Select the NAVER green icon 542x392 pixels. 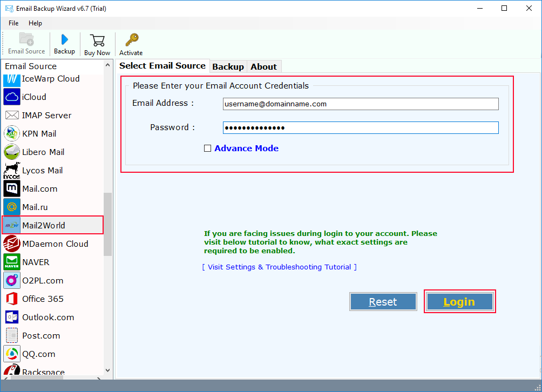point(12,262)
